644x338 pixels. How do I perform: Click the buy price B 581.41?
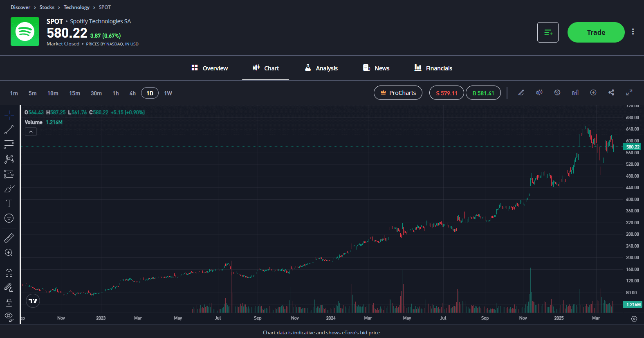click(x=483, y=93)
